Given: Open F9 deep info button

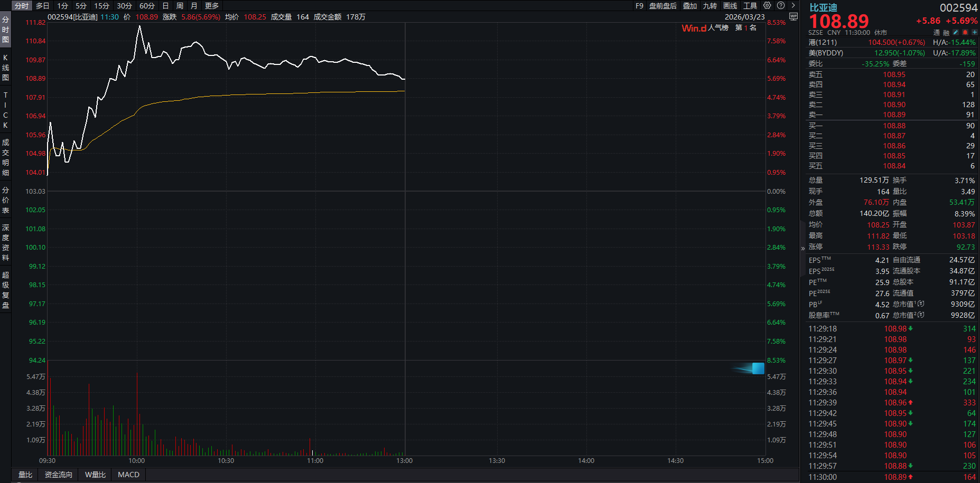Looking at the screenshot, I should pos(639,6).
